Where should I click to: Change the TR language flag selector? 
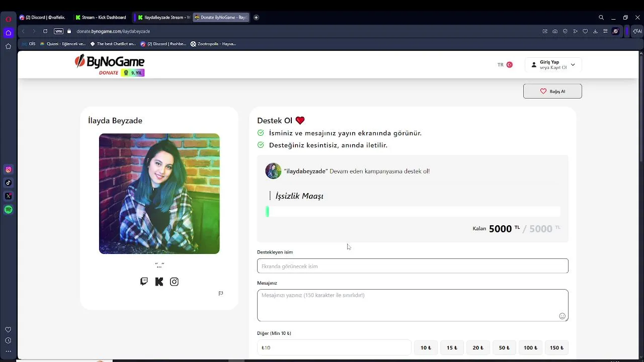click(x=505, y=65)
